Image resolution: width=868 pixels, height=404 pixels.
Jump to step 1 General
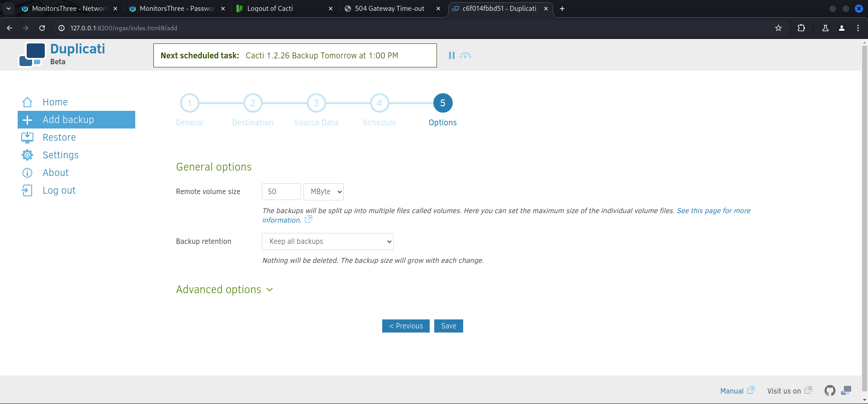coord(190,103)
